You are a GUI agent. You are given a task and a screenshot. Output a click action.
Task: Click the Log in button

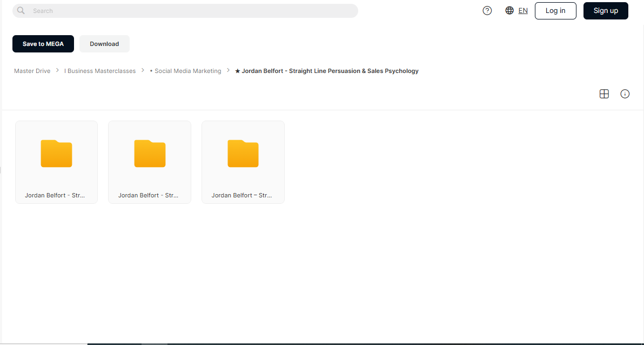(555, 11)
